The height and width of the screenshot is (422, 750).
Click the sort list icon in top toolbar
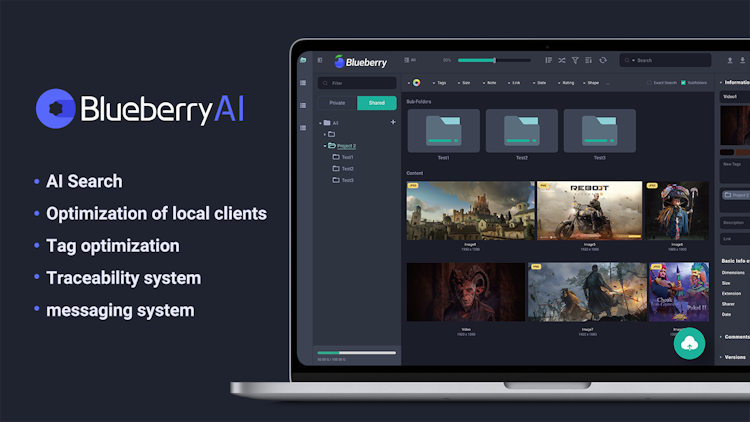click(549, 60)
